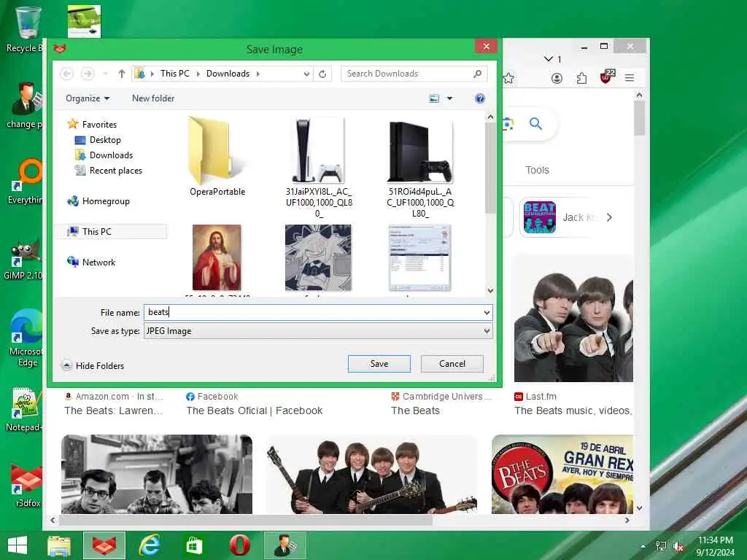Click the band with guitars thumbnail
Viewport: 747px width, 560px height.
[371, 474]
